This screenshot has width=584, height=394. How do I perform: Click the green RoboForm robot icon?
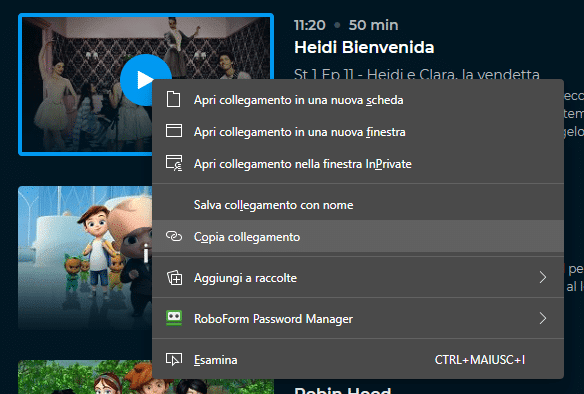[174, 318]
